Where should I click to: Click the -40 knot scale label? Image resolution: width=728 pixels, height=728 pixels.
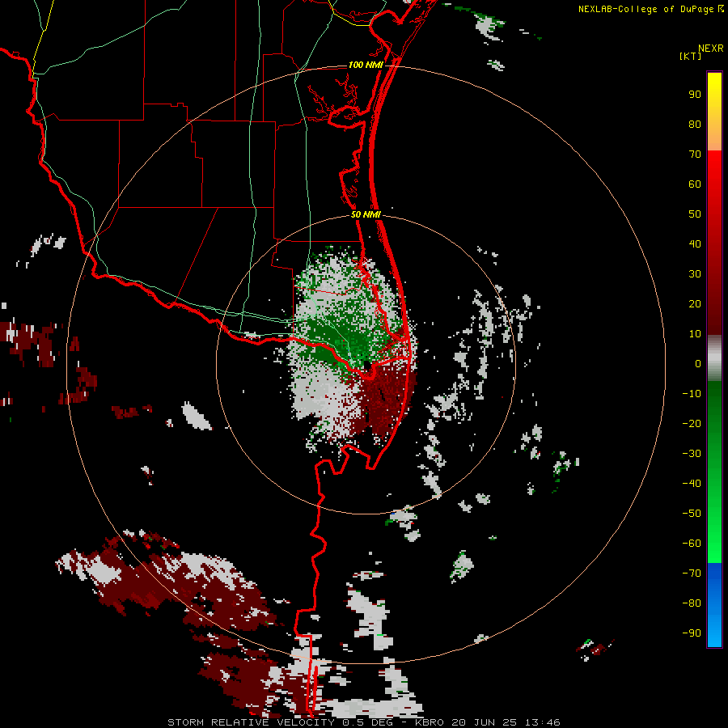click(x=692, y=484)
